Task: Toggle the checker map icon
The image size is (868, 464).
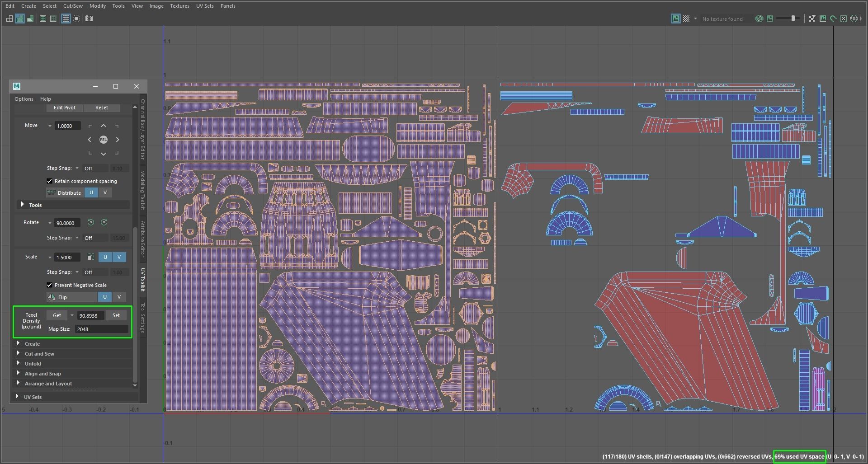Action: point(686,19)
